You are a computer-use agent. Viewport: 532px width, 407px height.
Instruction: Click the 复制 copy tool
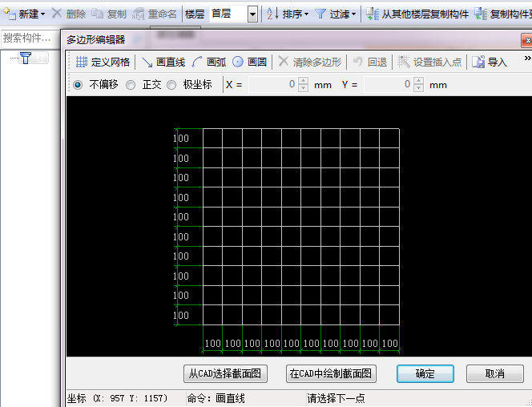109,14
